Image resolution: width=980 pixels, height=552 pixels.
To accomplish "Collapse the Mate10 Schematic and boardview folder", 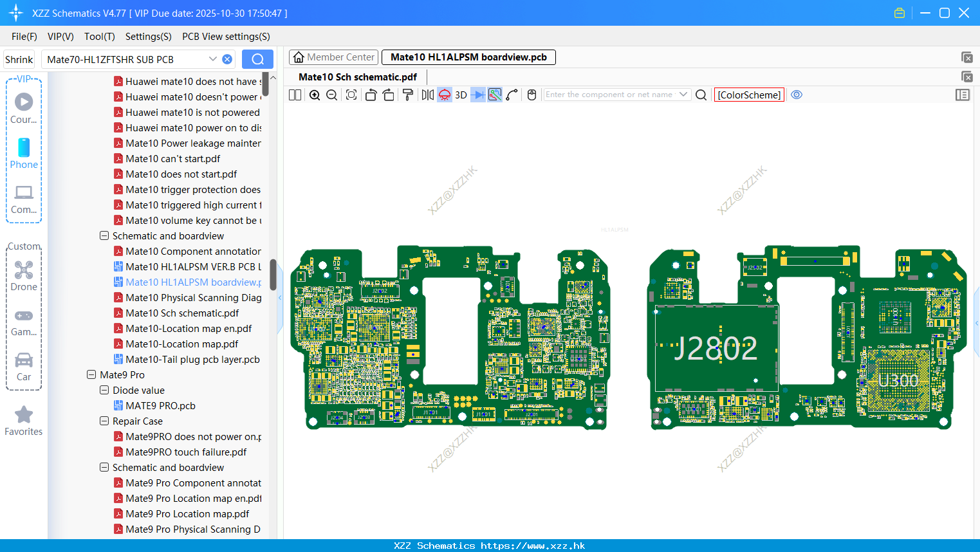I will tap(104, 236).
